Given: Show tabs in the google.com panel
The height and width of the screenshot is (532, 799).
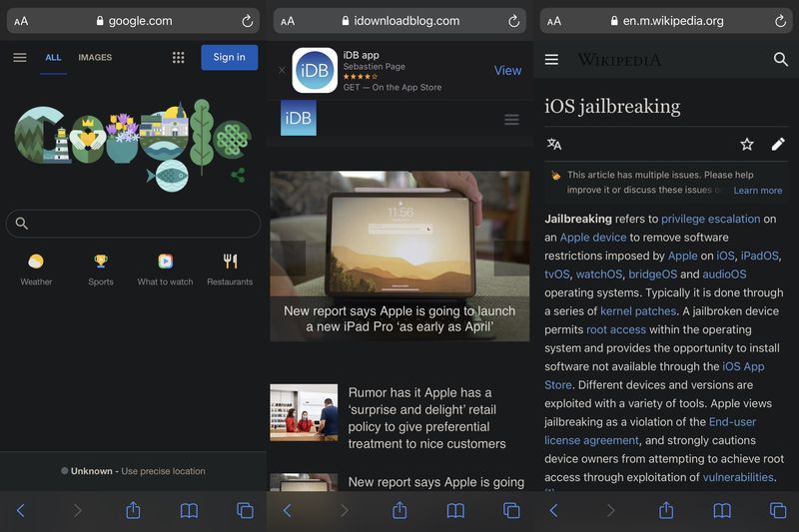Looking at the screenshot, I should [x=245, y=510].
